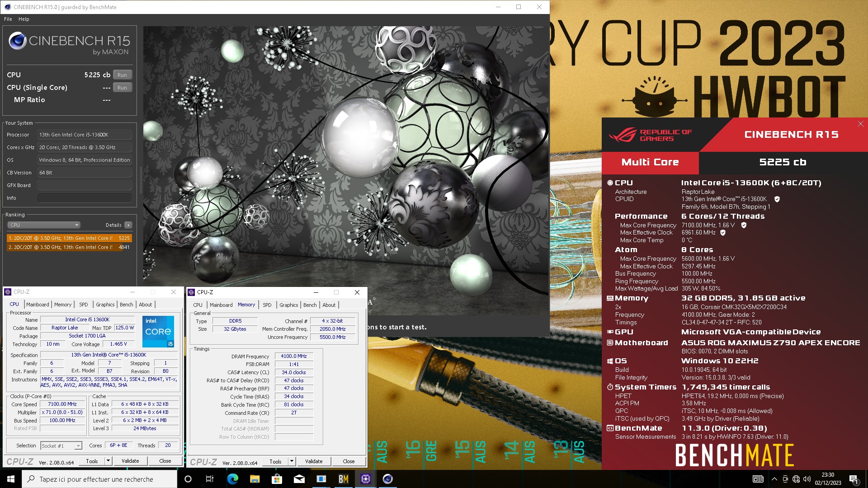Screen dimensions: 868x488
Task: Open the File menu in Cinebench
Action: pyautogui.click(x=8, y=19)
